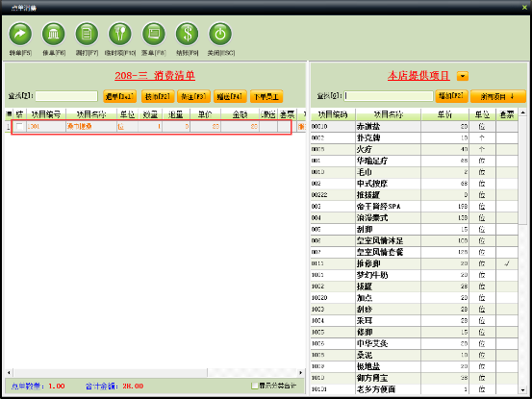The width and height of the screenshot is (532, 399).
Task: Click the green X at the title bar's right end
Action: coord(524,7)
